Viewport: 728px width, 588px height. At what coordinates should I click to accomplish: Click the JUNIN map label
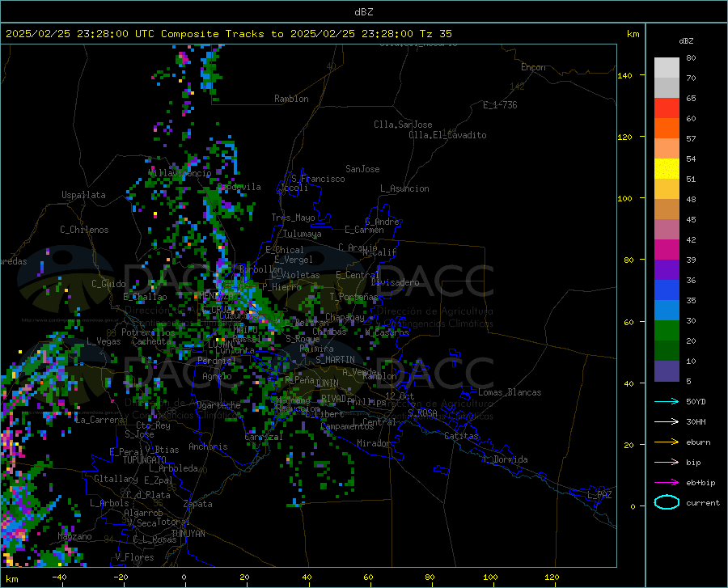(327, 383)
